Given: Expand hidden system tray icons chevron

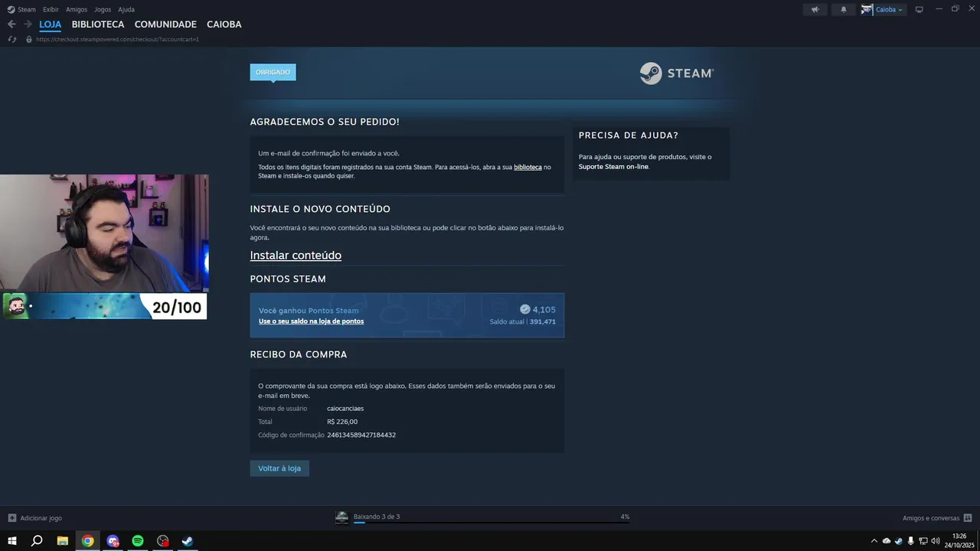Looking at the screenshot, I should click(874, 540).
